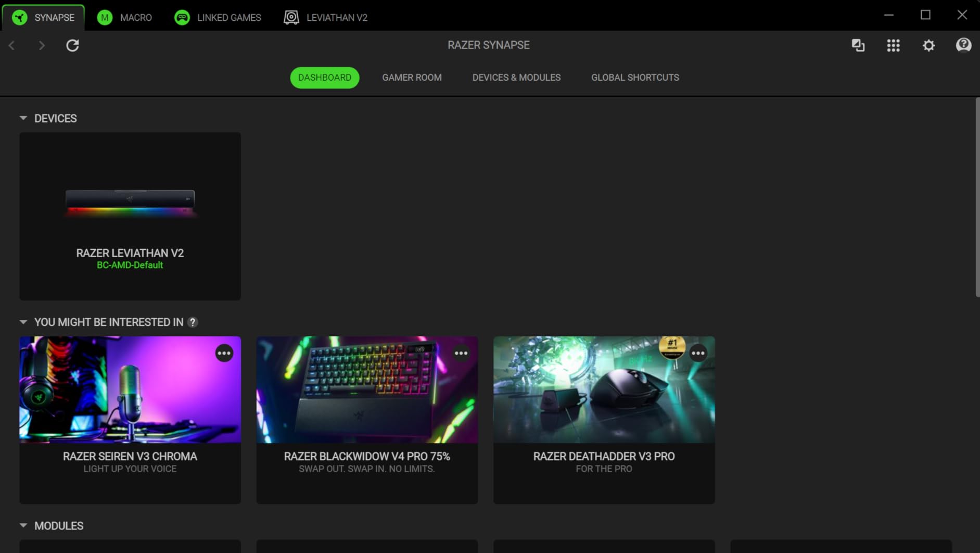Show help for You Might Be Interested In
This screenshot has width=980, height=553.
click(193, 322)
